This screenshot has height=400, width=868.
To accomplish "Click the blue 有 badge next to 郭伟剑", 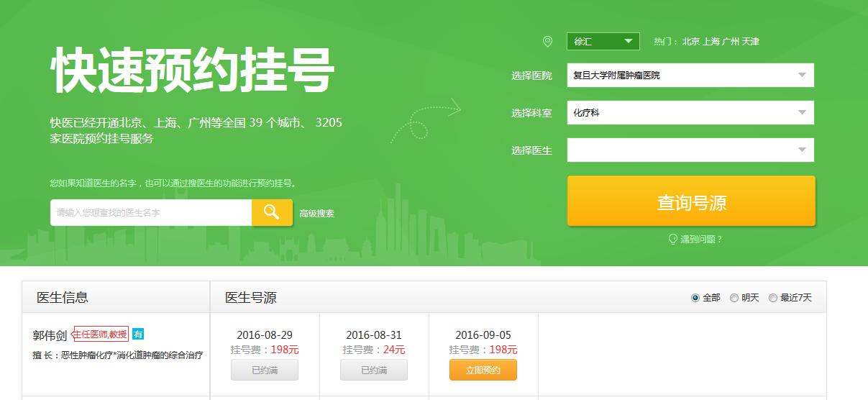I will pos(138,334).
